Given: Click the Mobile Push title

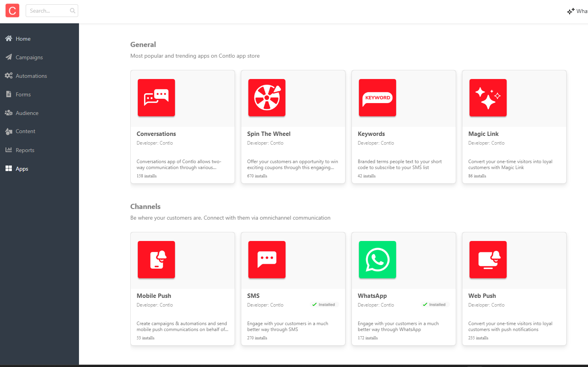Looking at the screenshot, I should click(x=154, y=296).
